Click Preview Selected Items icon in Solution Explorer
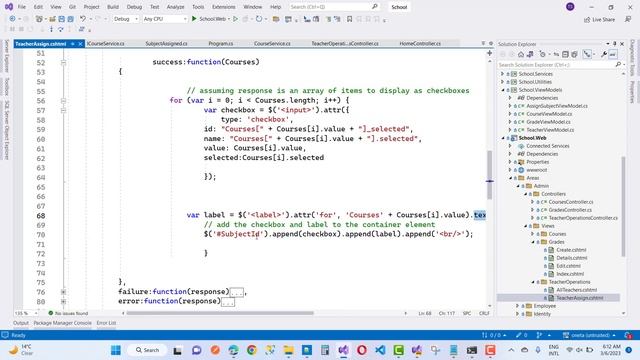Image resolution: width=640 pixels, height=360 pixels. [613, 54]
